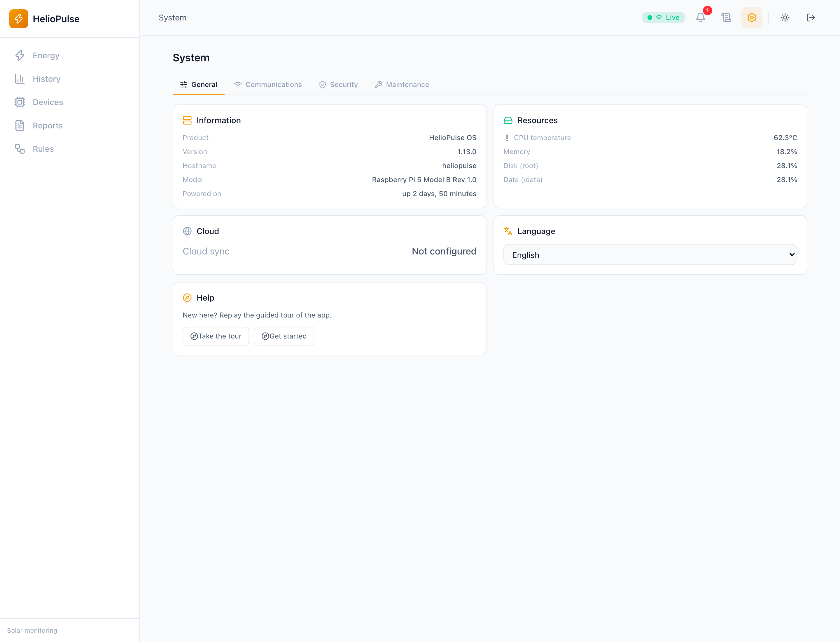This screenshot has height=642, width=840.
Task: Click the System breadcrumb in header
Action: tap(173, 18)
